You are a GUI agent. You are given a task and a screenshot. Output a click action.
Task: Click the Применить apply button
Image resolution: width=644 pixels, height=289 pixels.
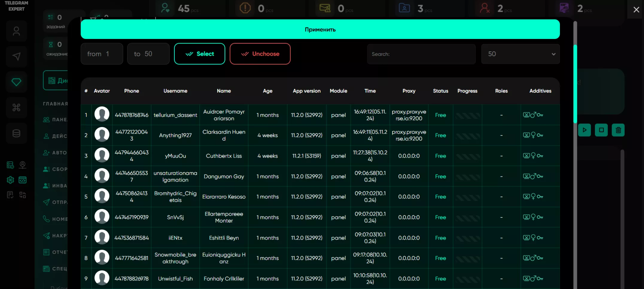click(x=320, y=29)
